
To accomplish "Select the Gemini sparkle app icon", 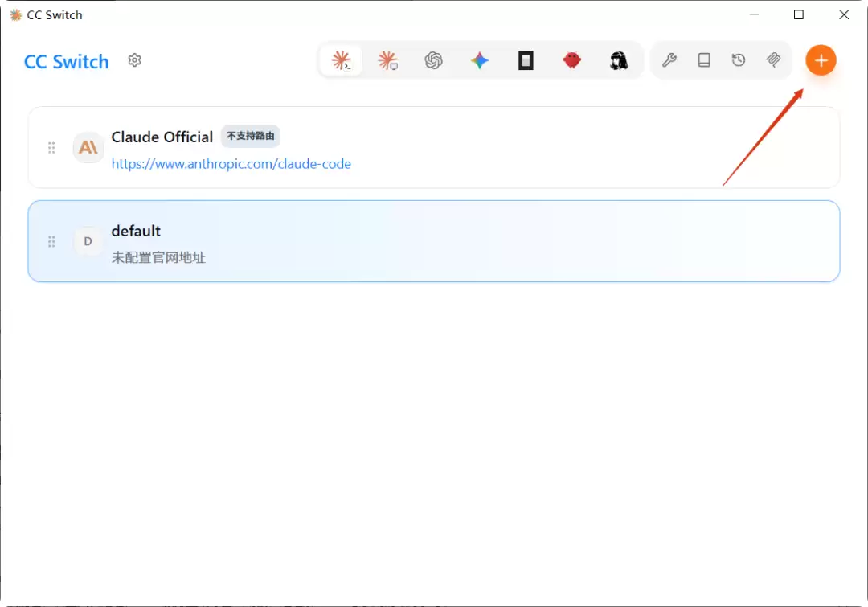I will pos(479,59).
